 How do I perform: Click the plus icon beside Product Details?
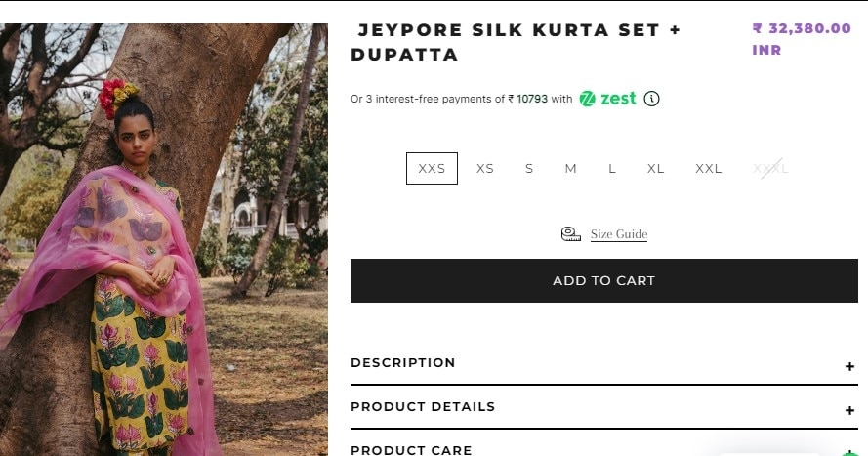pos(850,410)
